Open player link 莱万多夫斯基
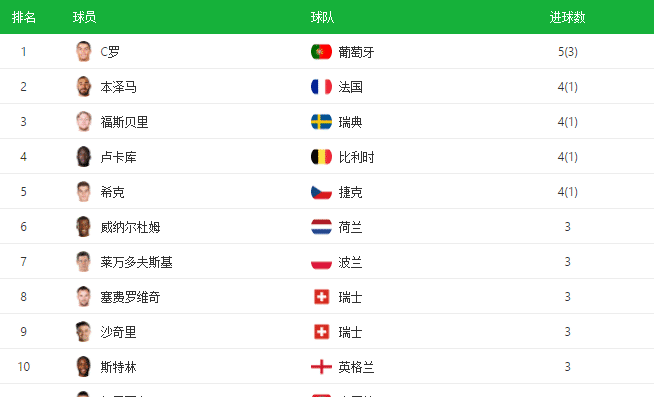 point(136,262)
